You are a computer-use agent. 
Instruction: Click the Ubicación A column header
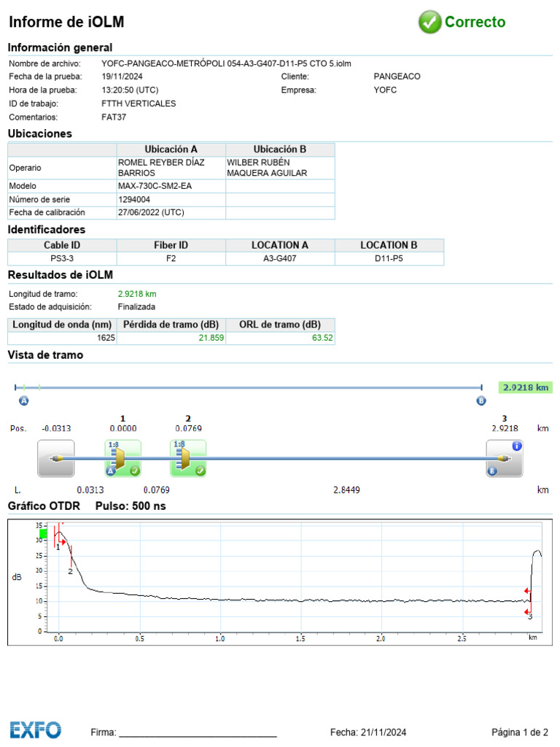[x=171, y=149]
